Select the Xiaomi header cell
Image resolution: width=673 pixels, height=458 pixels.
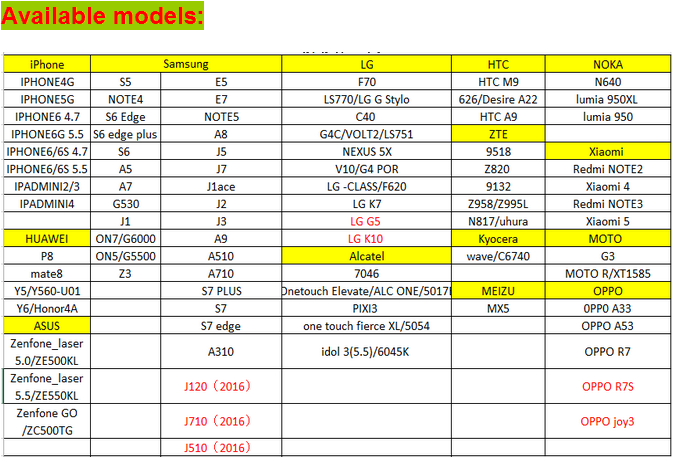tap(608, 152)
